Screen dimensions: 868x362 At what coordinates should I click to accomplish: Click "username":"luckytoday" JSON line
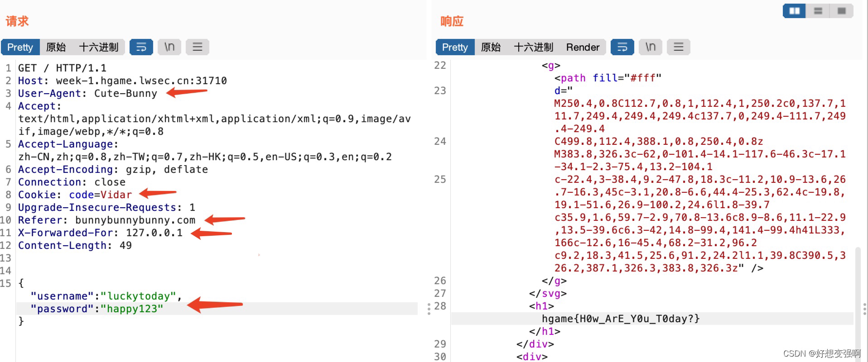(106, 296)
